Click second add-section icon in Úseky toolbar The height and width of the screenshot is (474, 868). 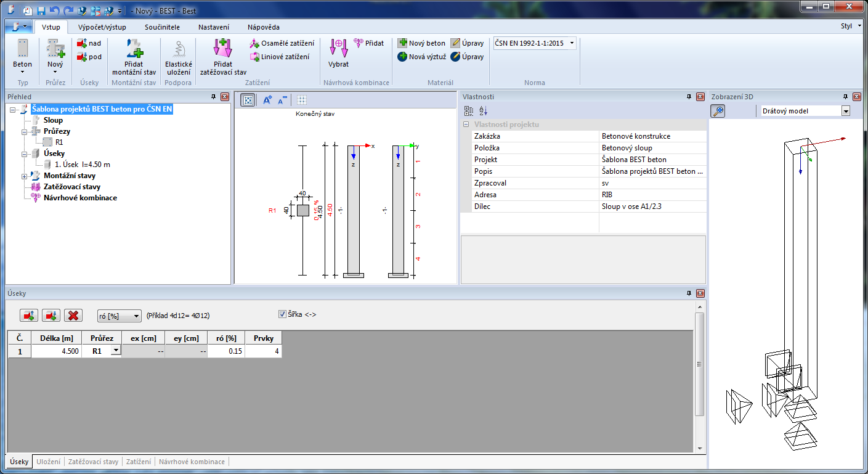51,316
